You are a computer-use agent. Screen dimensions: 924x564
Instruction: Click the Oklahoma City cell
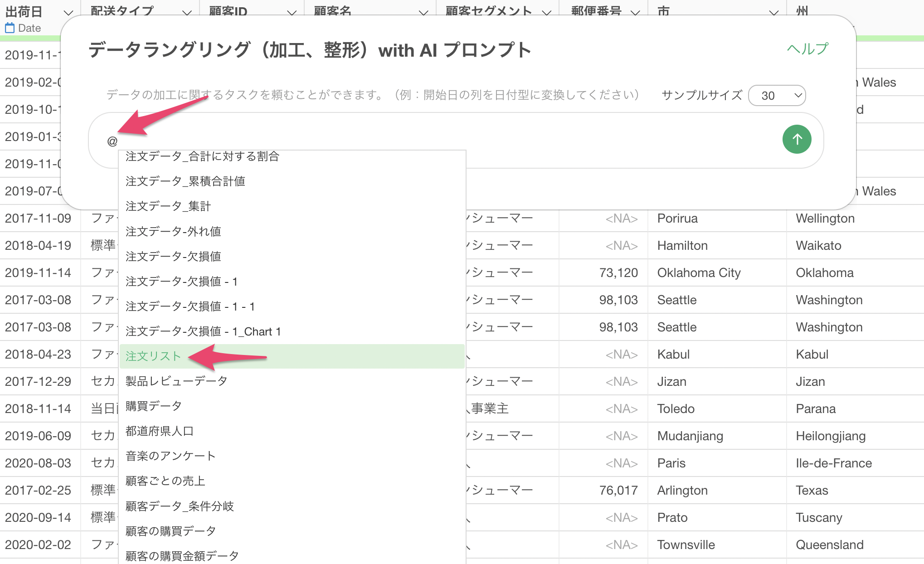tap(699, 273)
